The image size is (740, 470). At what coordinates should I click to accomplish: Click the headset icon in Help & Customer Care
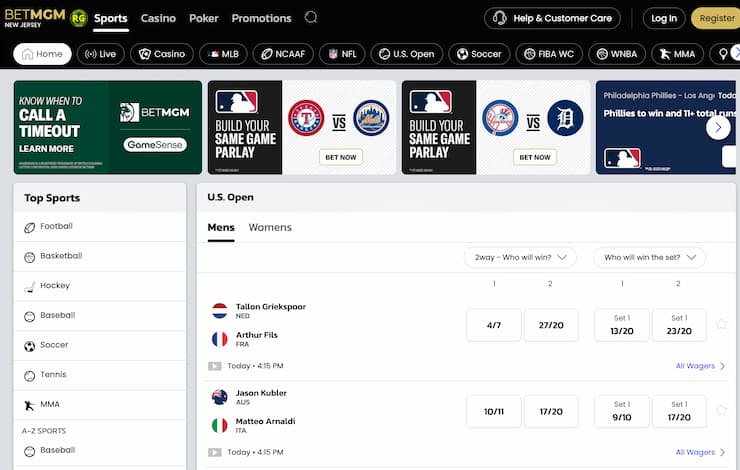pos(499,18)
